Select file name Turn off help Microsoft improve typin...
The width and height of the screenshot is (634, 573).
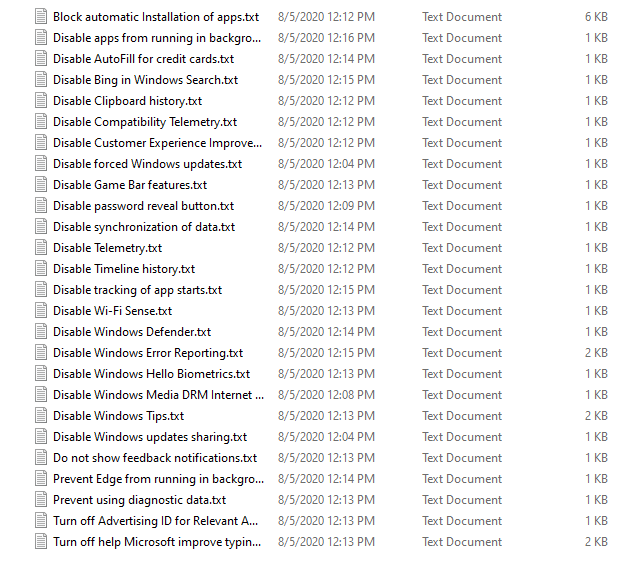pyautogui.click(x=157, y=543)
